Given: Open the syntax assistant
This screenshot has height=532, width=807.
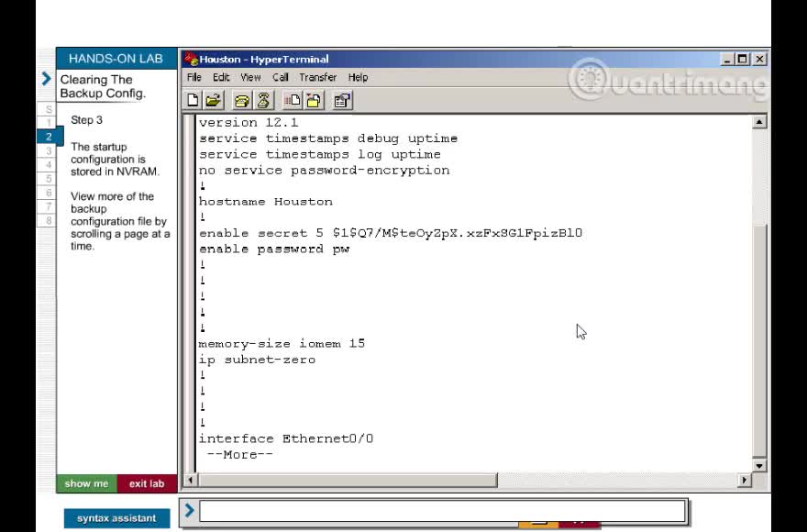Looking at the screenshot, I should pos(116,518).
